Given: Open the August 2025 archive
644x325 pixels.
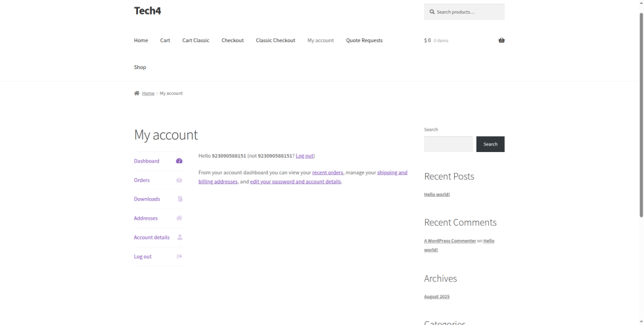Looking at the screenshot, I should pos(436,297).
